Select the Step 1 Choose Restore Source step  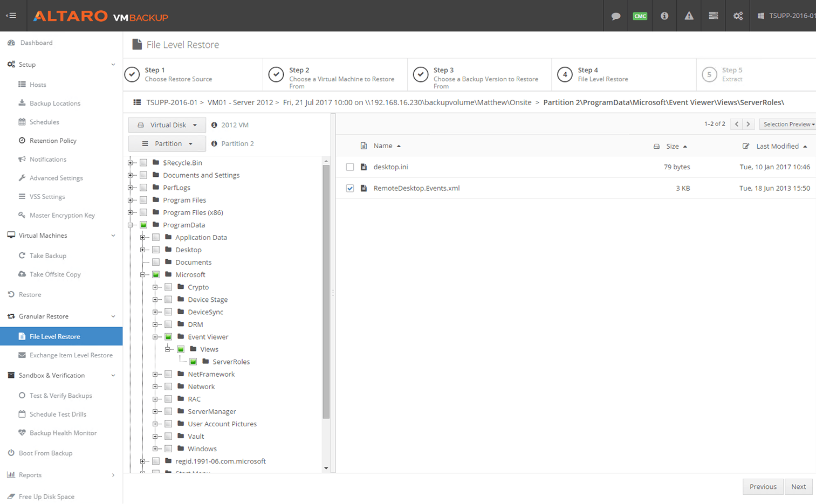(193, 74)
